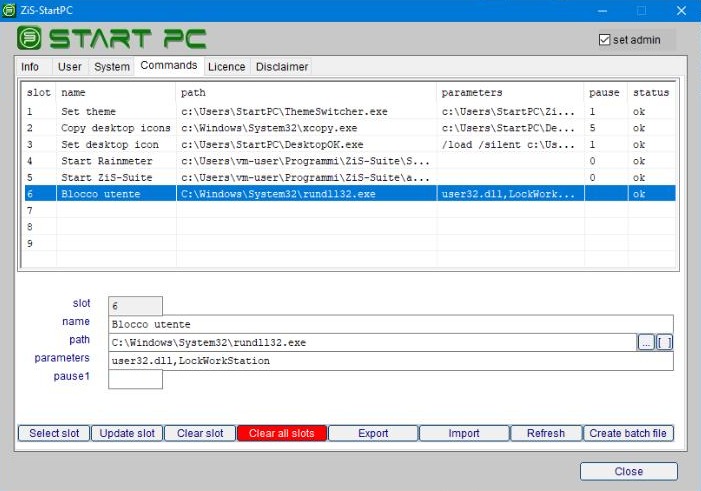Click the '[ ]' bracket button beside path
701x491 pixels.
(664, 343)
